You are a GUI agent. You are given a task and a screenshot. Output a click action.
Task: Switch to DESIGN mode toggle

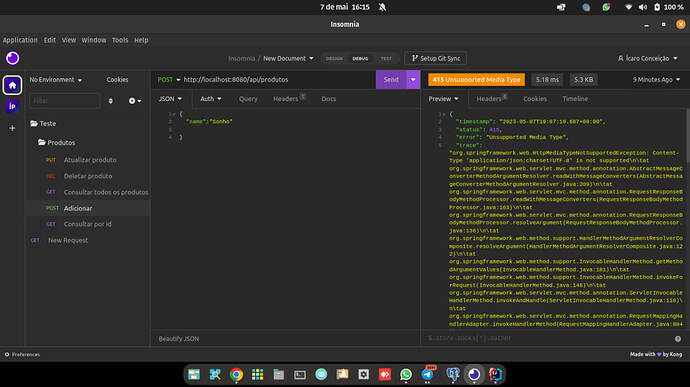coord(334,59)
